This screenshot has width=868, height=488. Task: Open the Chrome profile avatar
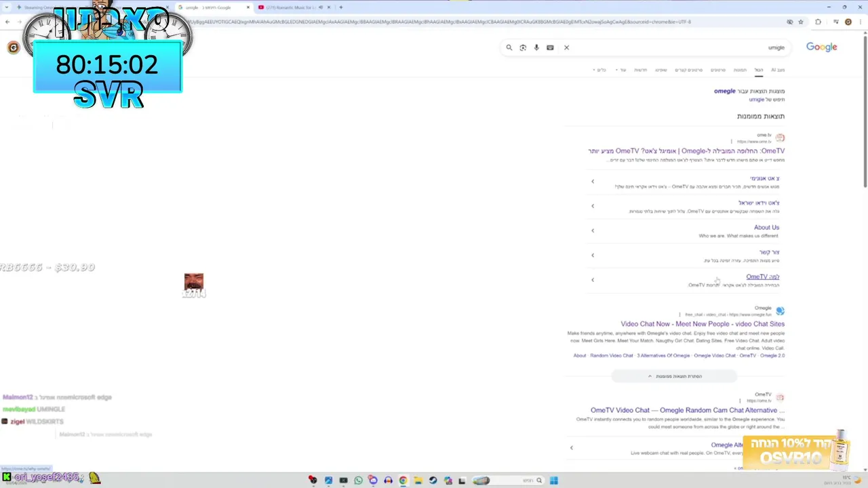click(x=848, y=22)
